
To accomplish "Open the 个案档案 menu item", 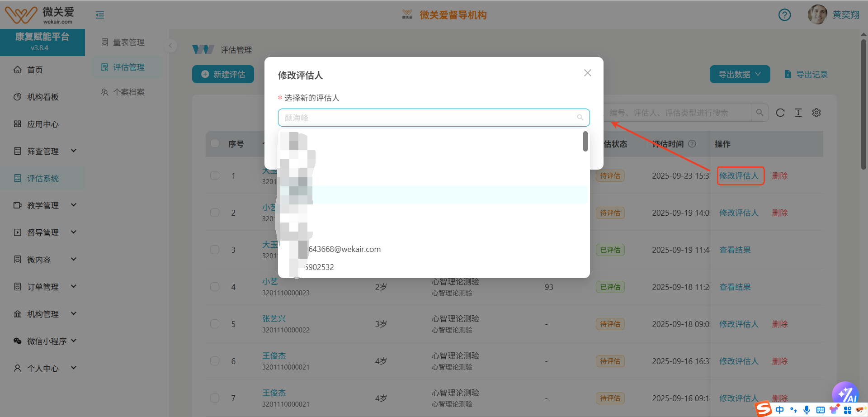I will (128, 92).
